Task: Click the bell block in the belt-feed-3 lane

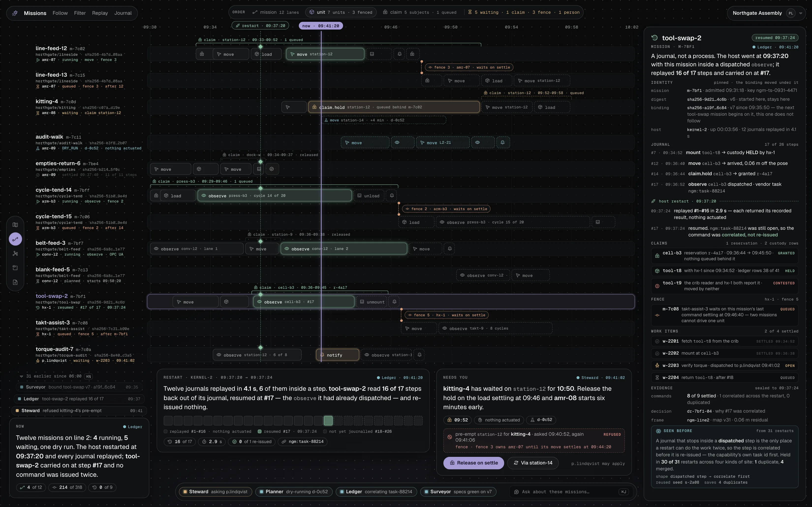Action: point(450,249)
